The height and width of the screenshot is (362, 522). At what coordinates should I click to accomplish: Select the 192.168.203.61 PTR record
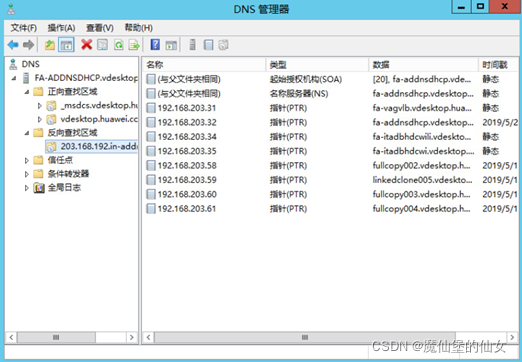[187, 209]
